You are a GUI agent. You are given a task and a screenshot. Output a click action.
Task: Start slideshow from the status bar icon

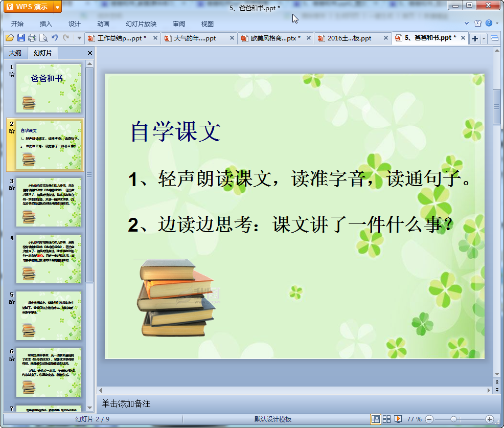coord(398,419)
